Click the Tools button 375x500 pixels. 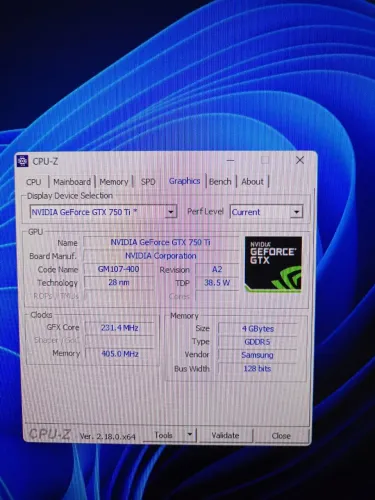(x=163, y=435)
